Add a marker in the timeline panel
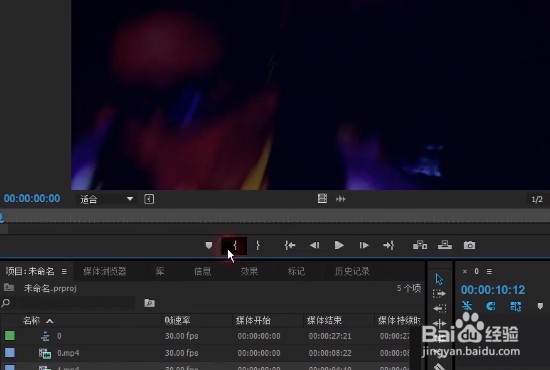Image resolution: width=550 pixels, height=370 pixels. coord(540,306)
